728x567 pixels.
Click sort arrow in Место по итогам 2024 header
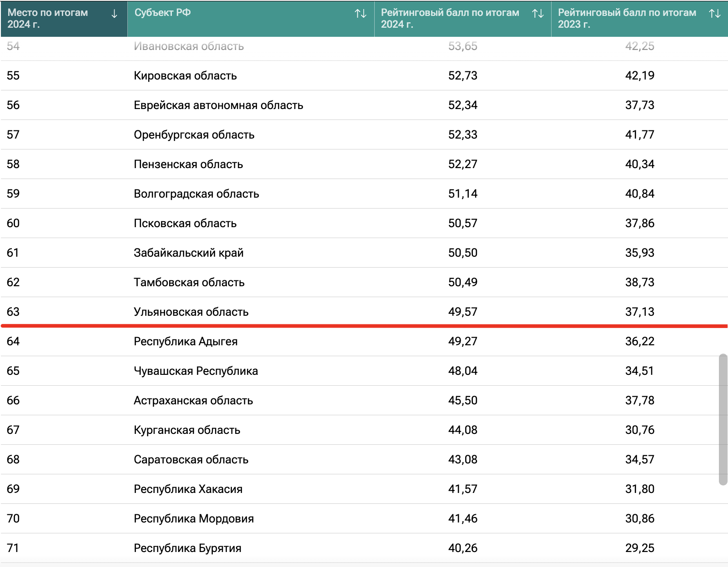114,14
